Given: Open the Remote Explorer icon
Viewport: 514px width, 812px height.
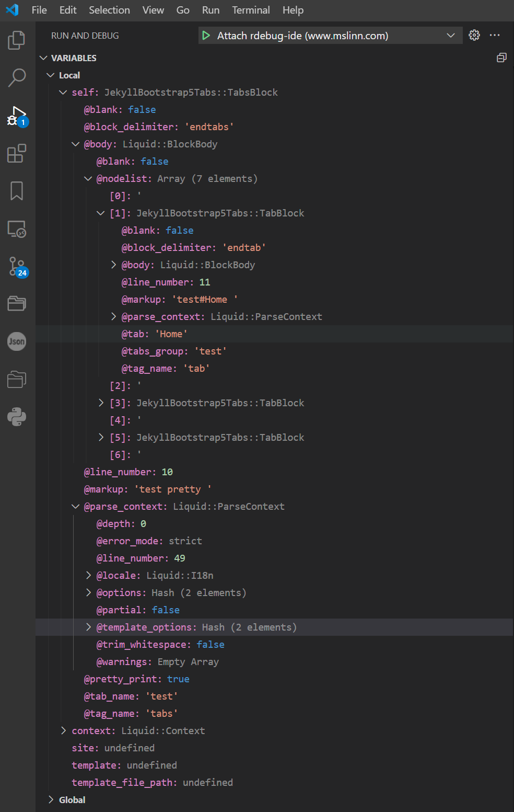Looking at the screenshot, I should [17, 229].
